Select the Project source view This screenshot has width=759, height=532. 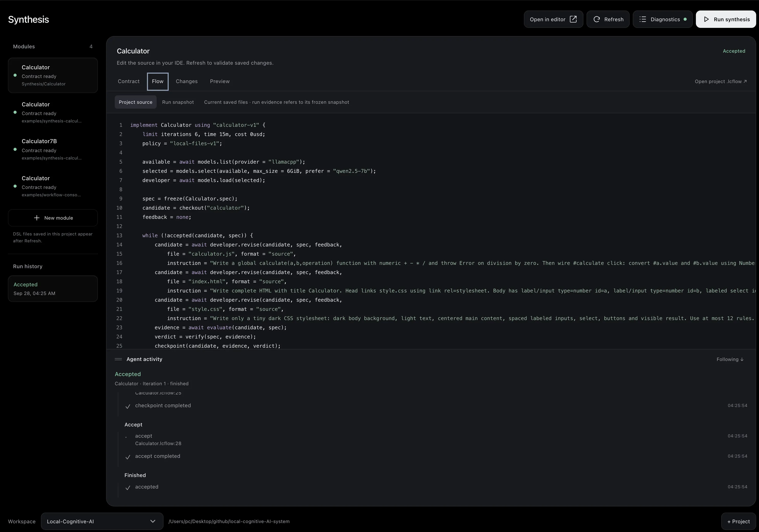pyautogui.click(x=135, y=102)
